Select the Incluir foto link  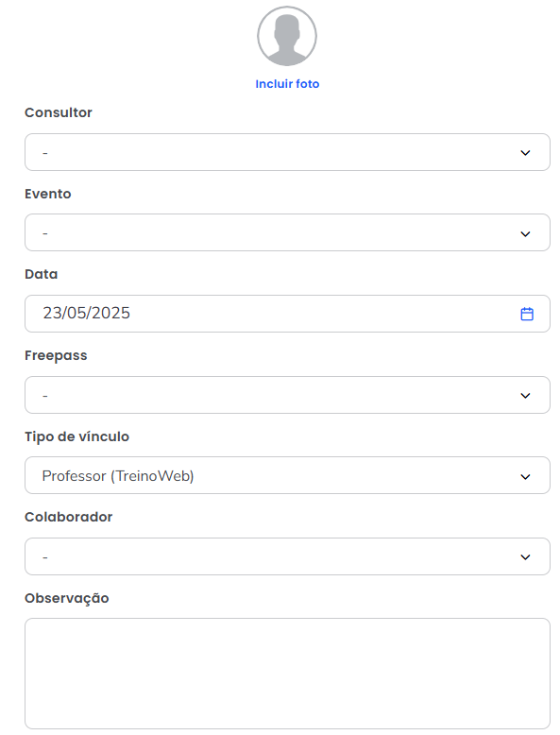click(x=287, y=84)
